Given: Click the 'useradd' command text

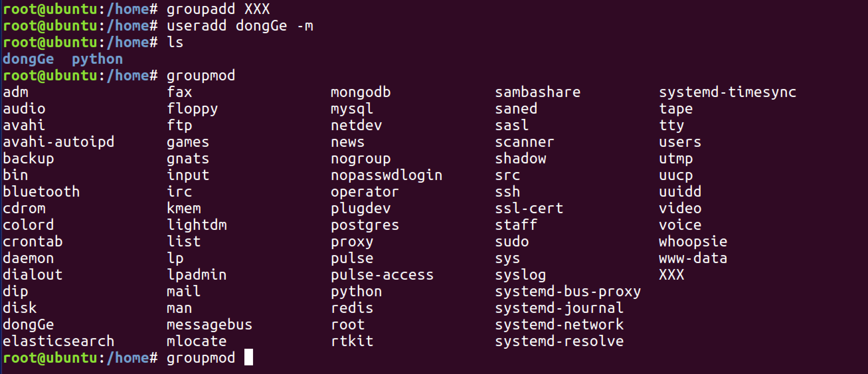Looking at the screenshot, I should [197, 26].
